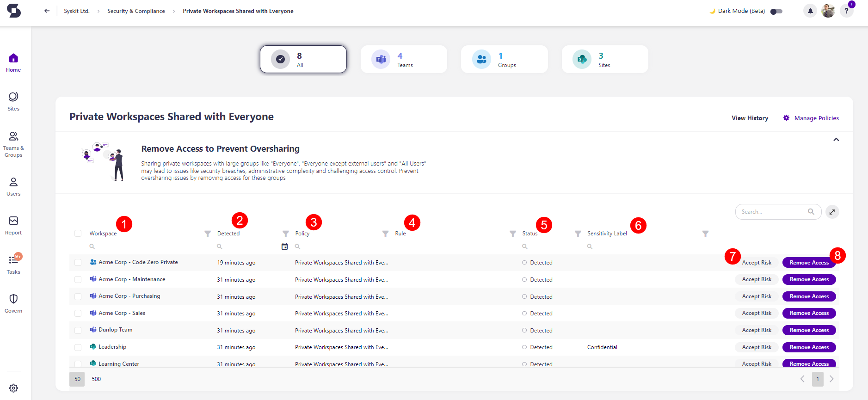Accept Risk for Leadership workspace
868x400 pixels.
pos(757,347)
